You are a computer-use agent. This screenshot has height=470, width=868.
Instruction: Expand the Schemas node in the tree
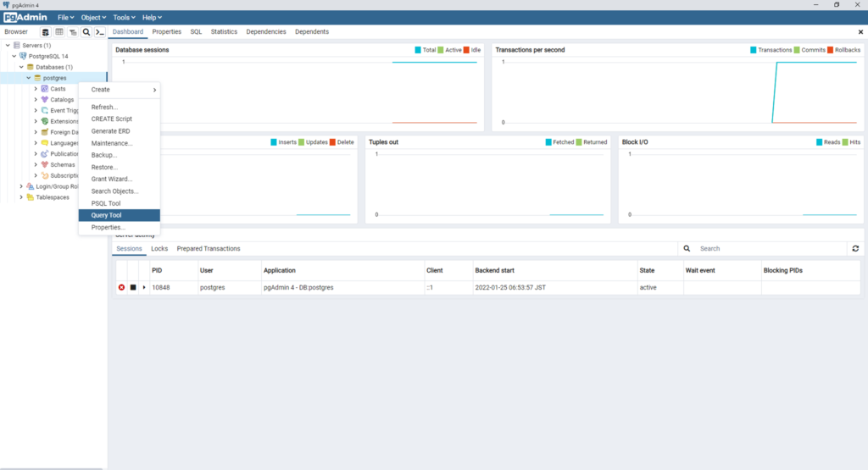coord(36,165)
